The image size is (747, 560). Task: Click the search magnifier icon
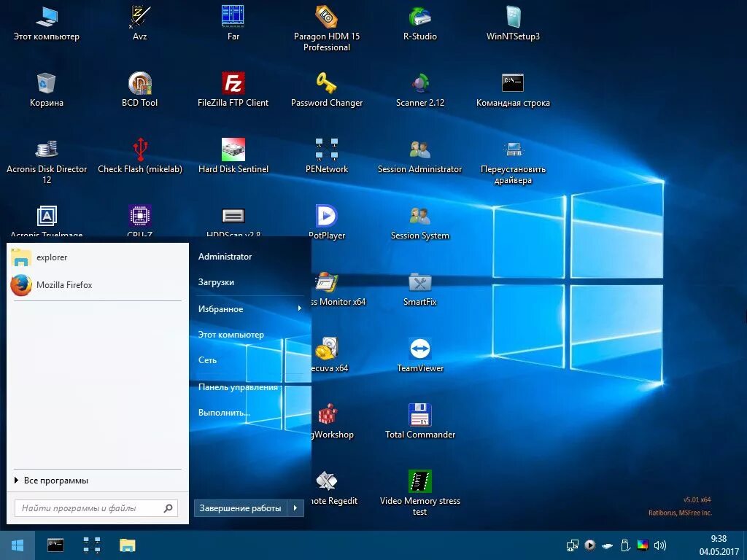[x=169, y=508]
